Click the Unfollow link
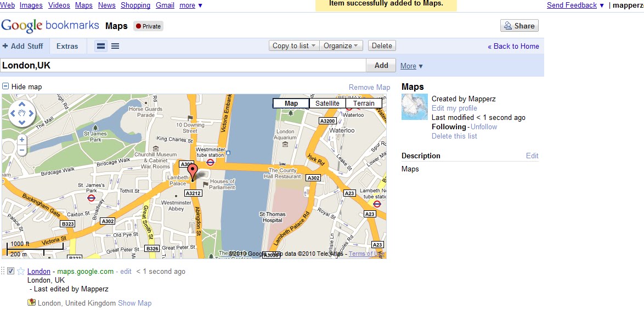The width and height of the screenshot is (644, 310). click(x=484, y=127)
